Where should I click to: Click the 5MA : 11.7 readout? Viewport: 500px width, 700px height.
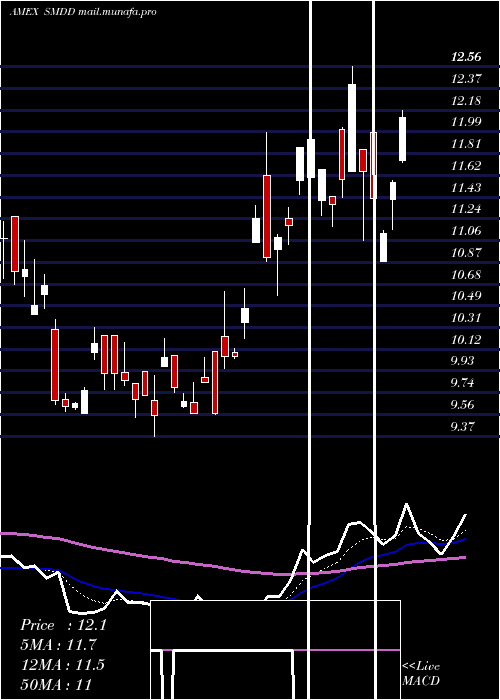pyautogui.click(x=59, y=645)
